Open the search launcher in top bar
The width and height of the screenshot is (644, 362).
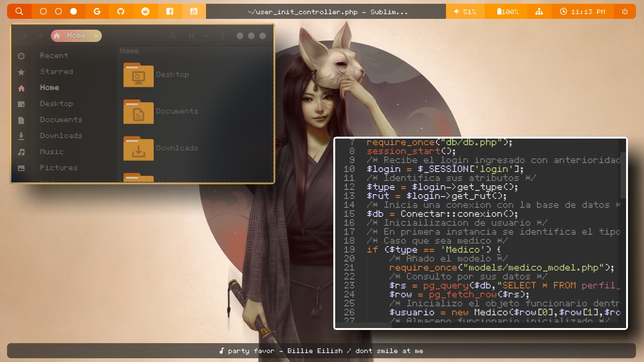19,11
